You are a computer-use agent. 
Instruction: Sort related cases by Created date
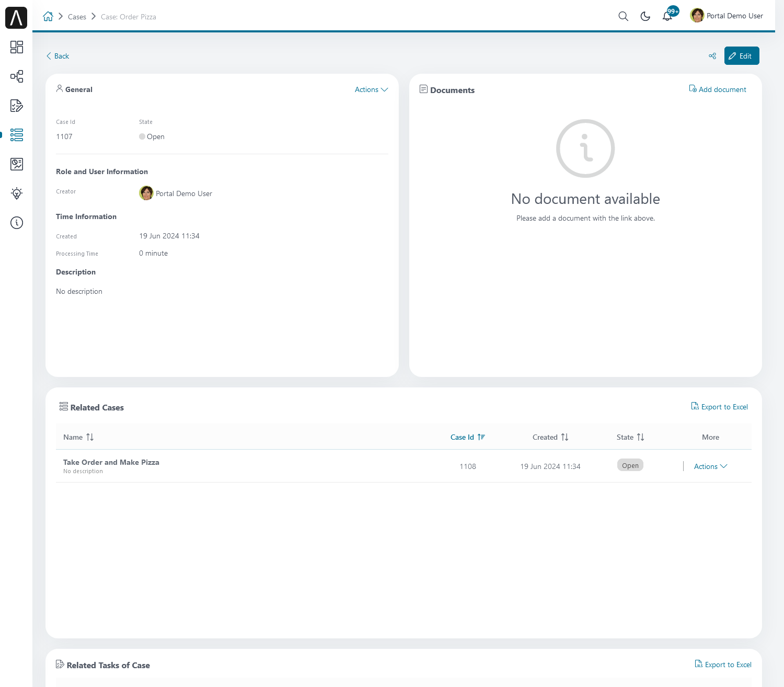tap(550, 437)
